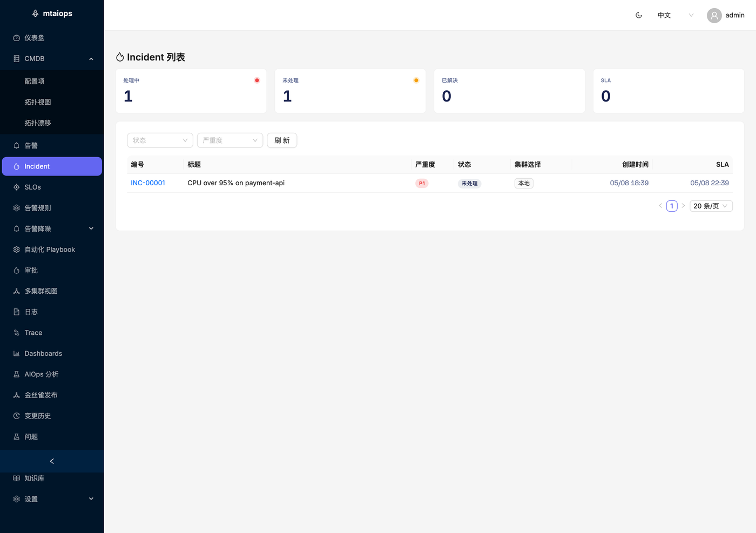Image resolution: width=756 pixels, height=533 pixels.
Task: Open the 严重度 filter dropdown
Action: click(x=230, y=140)
